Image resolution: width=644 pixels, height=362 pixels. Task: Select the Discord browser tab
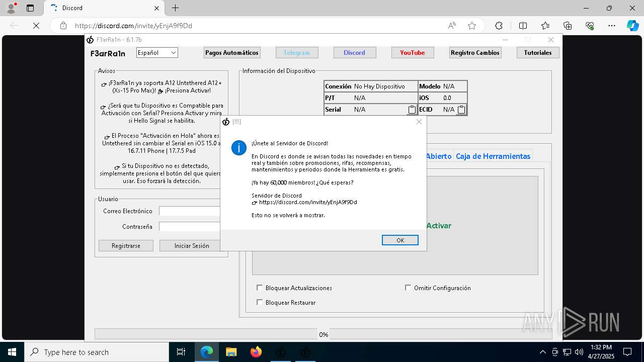click(x=104, y=8)
